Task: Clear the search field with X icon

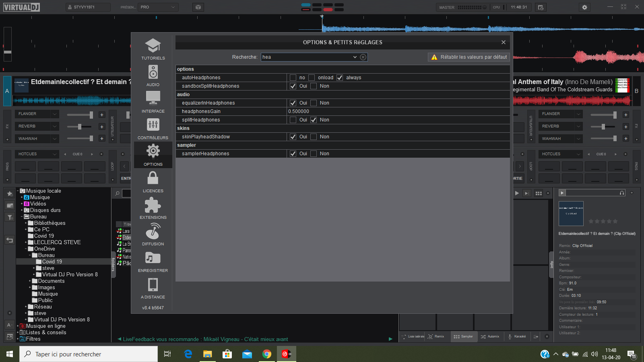Action: (x=363, y=57)
